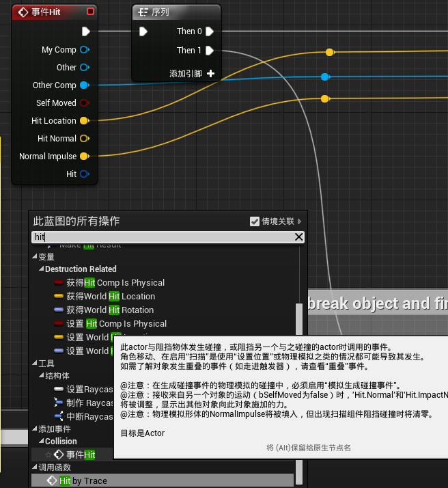
Task: Click the Normal Impulse output pin
Action: 85,157
